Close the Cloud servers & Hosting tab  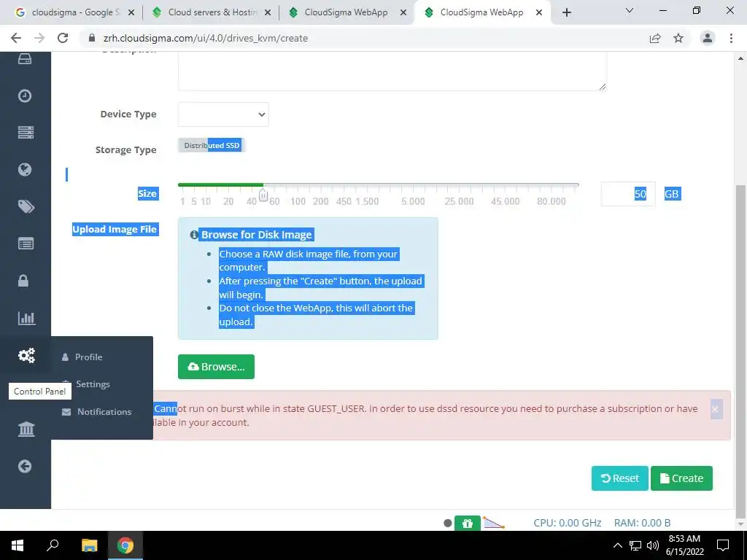point(268,12)
